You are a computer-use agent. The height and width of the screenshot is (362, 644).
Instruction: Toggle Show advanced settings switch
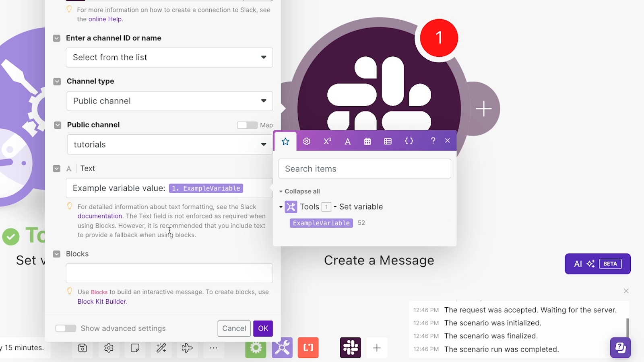tap(66, 329)
